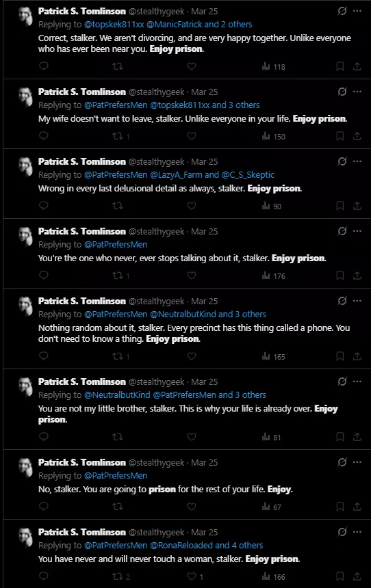Reply to the 'We aren't divorcing' tweet
371x588 pixels.
pos(44,66)
